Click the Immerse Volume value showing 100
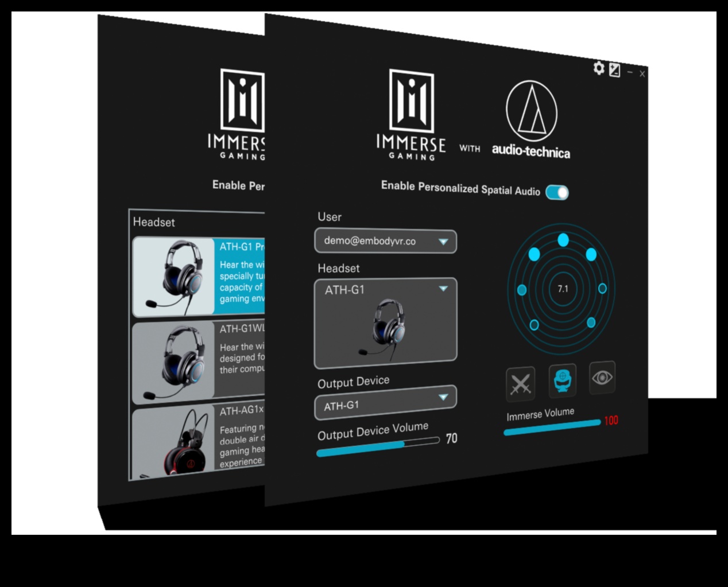Screen dimensions: 728x587 click(611, 421)
